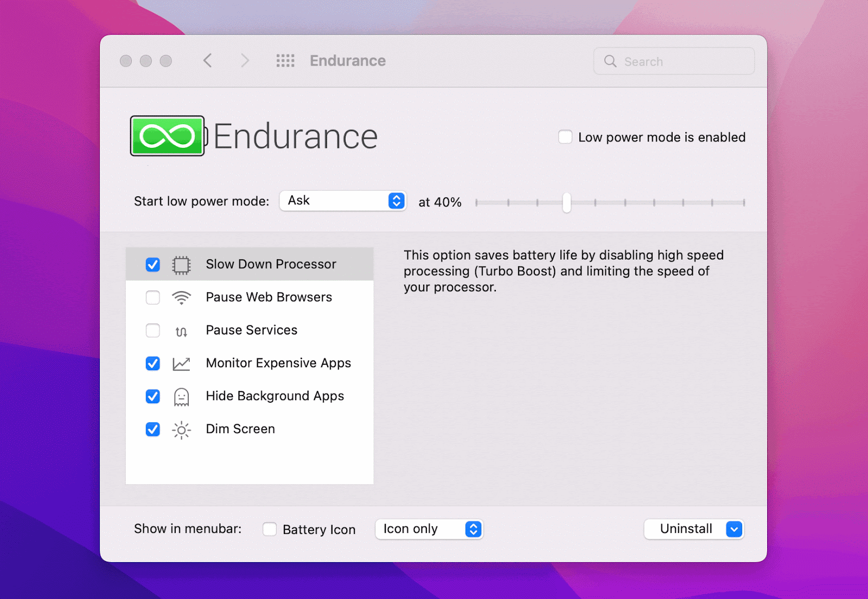Uncheck the Dim Screen option
This screenshot has width=868, height=599.
153,429
